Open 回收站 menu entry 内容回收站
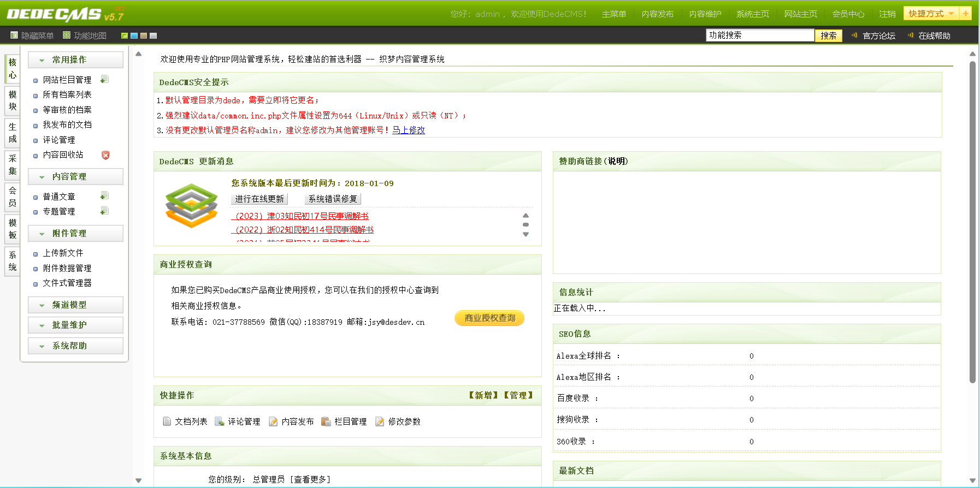This screenshot has height=488, width=980. (x=63, y=155)
